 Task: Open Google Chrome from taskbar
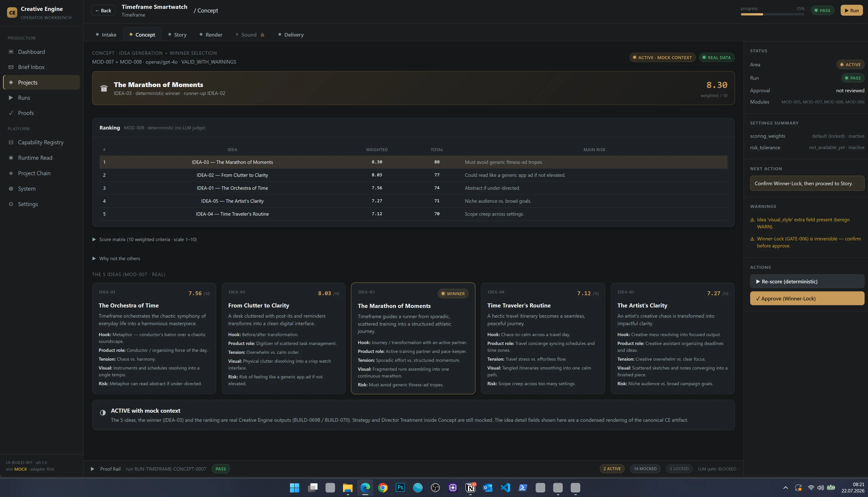(x=383, y=488)
